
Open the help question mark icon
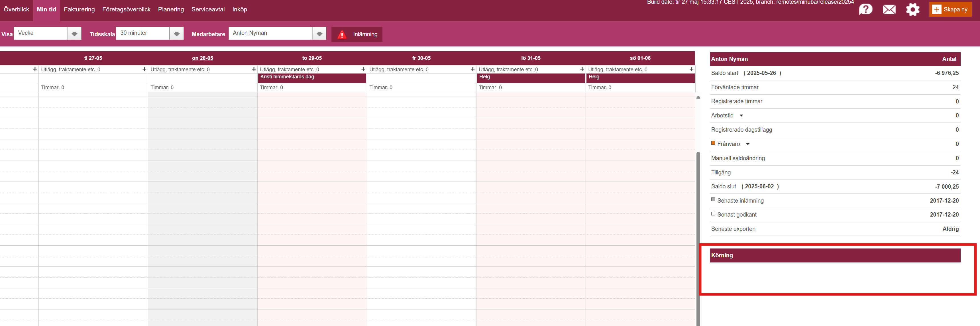click(x=865, y=9)
